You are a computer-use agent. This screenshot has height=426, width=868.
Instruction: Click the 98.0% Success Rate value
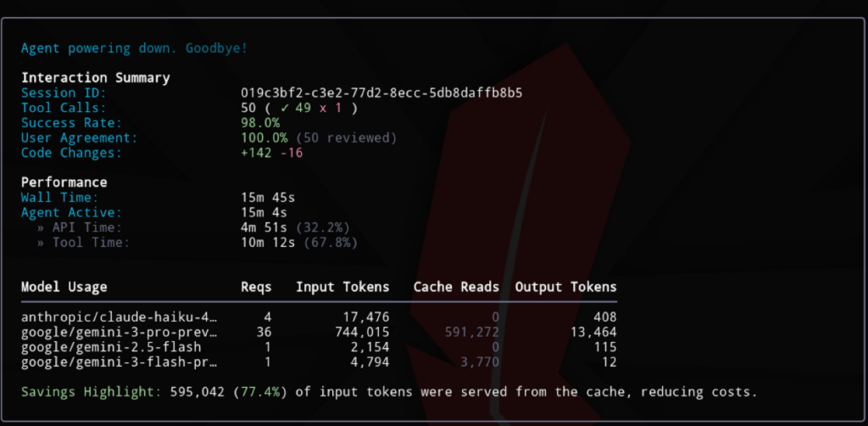tap(261, 123)
